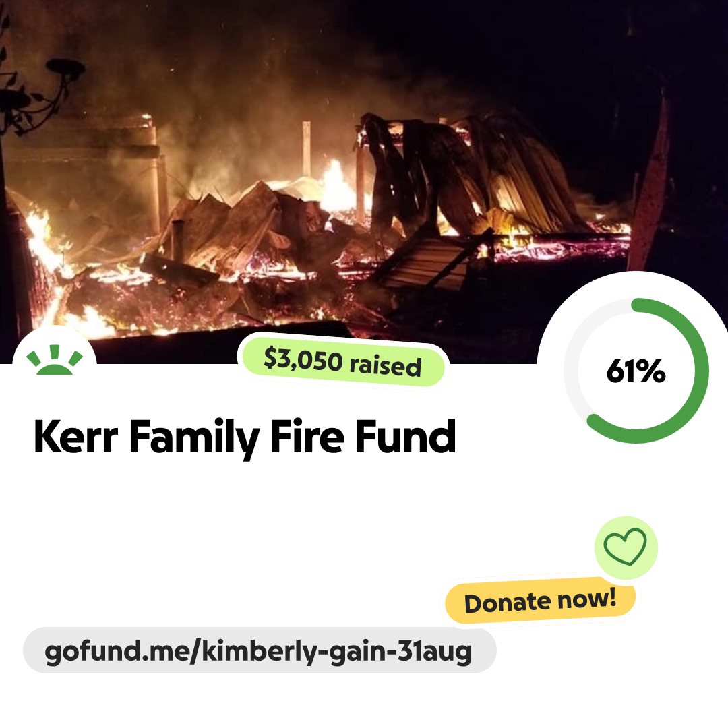Click the word Kerr in the title
Image resolution: width=728 pixels, height=728 pixels.
(75, 436)
